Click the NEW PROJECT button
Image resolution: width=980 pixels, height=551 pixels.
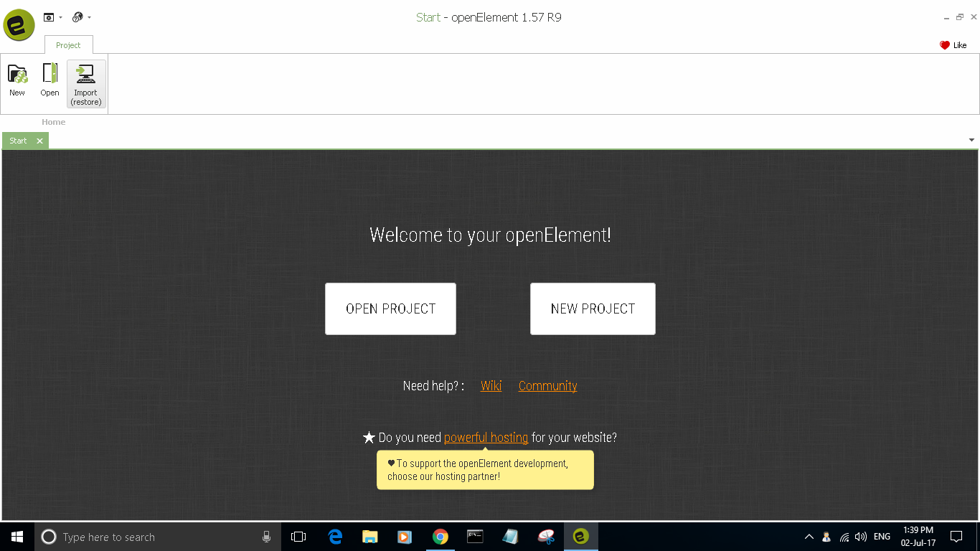pos(593,309)
